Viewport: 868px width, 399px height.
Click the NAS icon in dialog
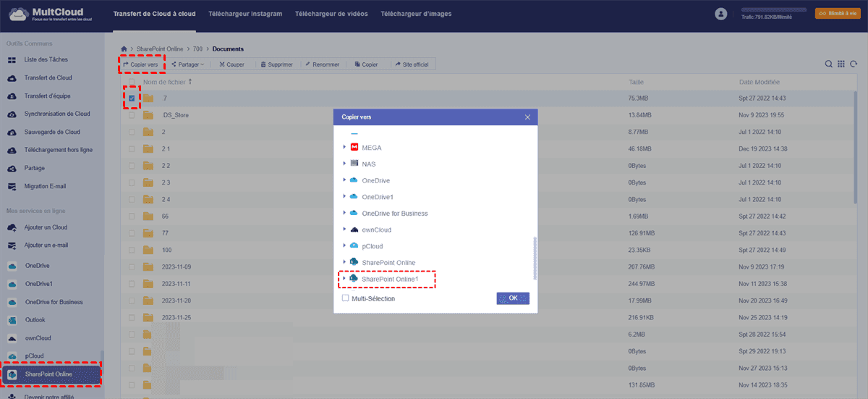354,164
